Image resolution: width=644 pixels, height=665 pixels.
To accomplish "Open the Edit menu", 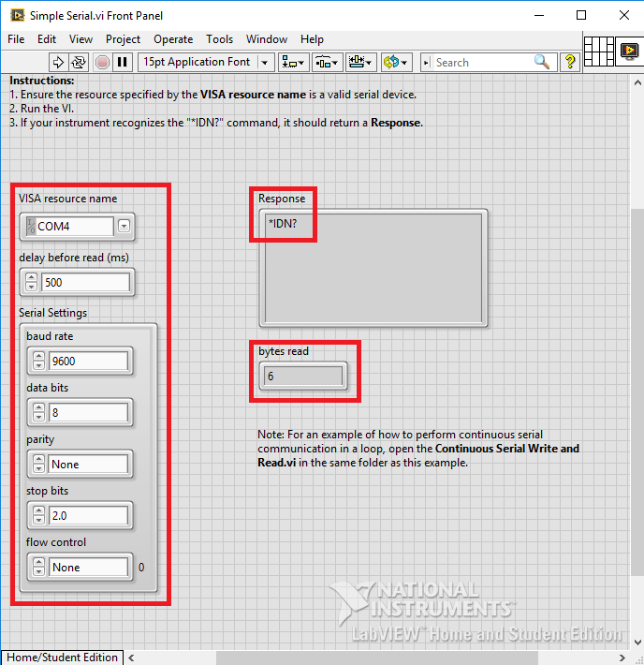I will 47,39.
